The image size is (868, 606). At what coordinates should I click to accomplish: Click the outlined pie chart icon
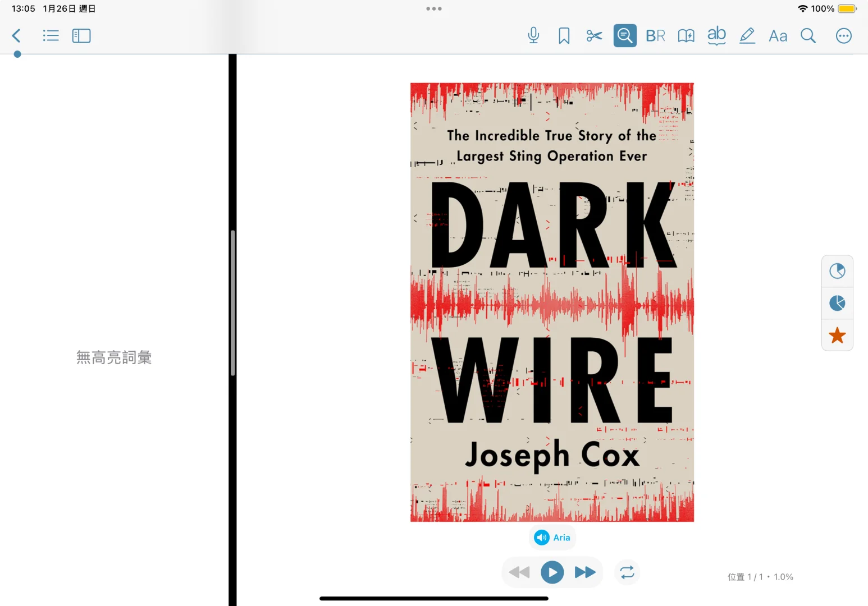click(837, 271)
